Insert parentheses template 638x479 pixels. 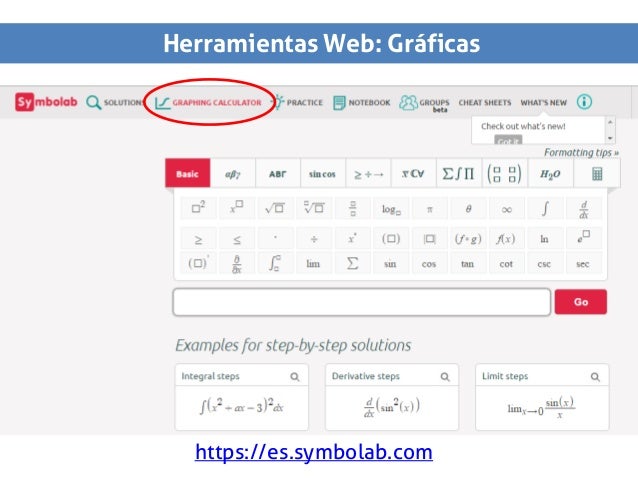[x=391, y=239]
